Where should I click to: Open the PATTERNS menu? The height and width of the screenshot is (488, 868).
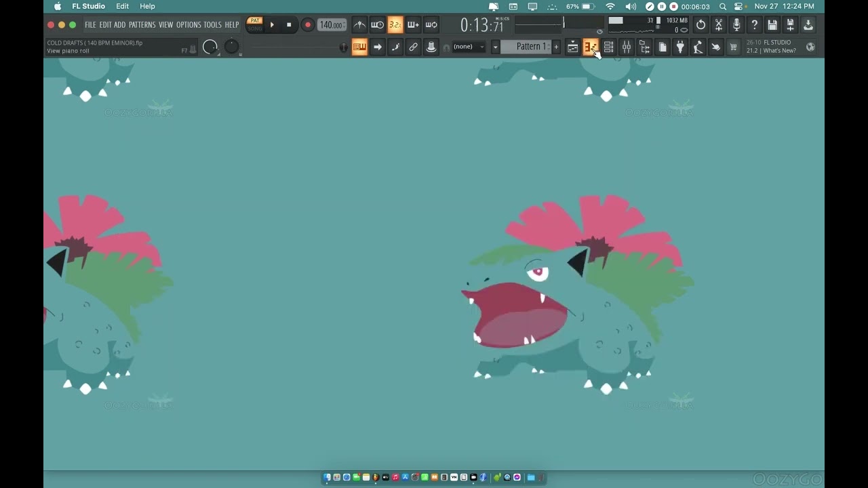coord(142,25)
